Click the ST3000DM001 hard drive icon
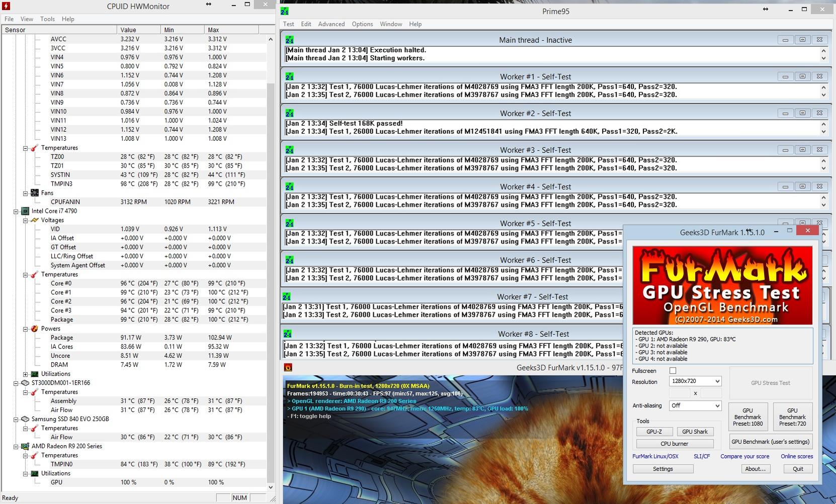The height and width of the screenshot is (504, 836). [25, 383]
